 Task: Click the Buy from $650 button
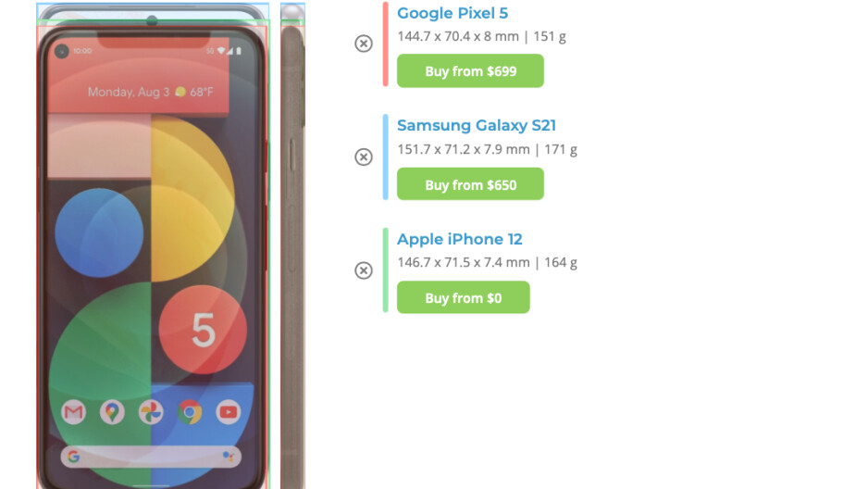click(470, 184)
